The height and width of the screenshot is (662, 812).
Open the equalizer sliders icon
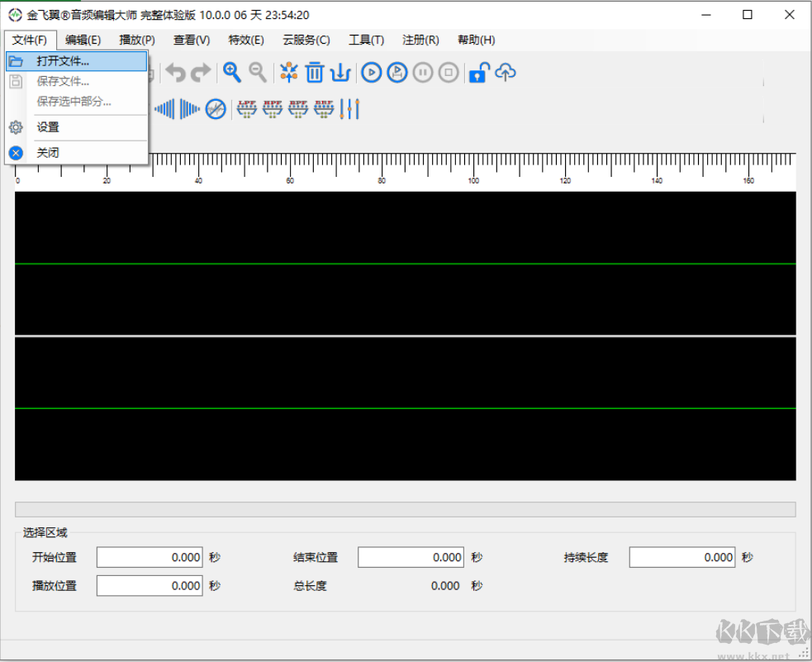click(x=350, y=108)
